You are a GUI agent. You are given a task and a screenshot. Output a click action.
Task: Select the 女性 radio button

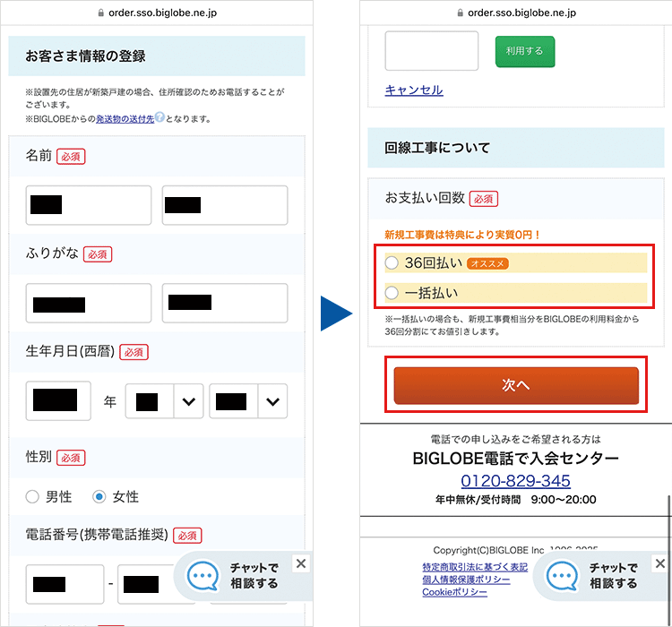click(x=99, y=497)
